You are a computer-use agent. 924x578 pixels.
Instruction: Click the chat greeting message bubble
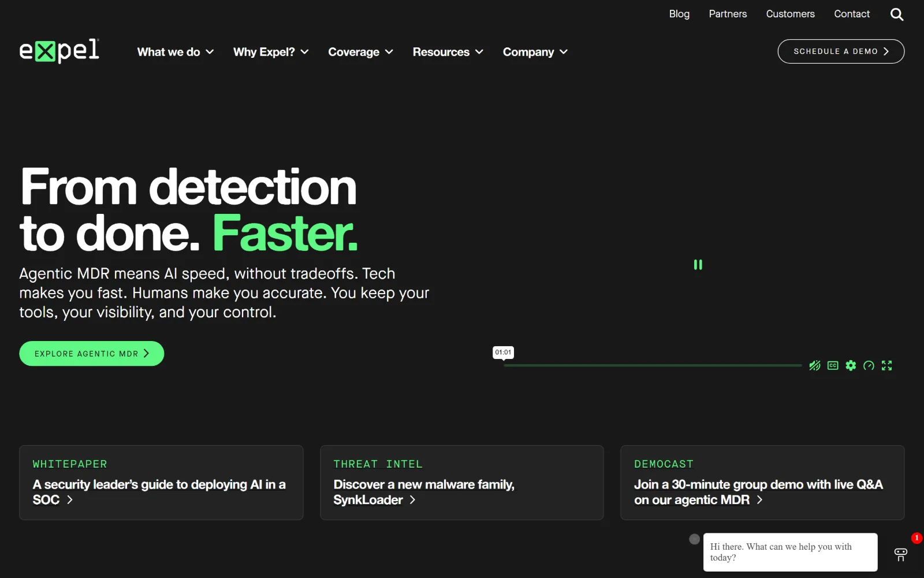tap(790, 552)
